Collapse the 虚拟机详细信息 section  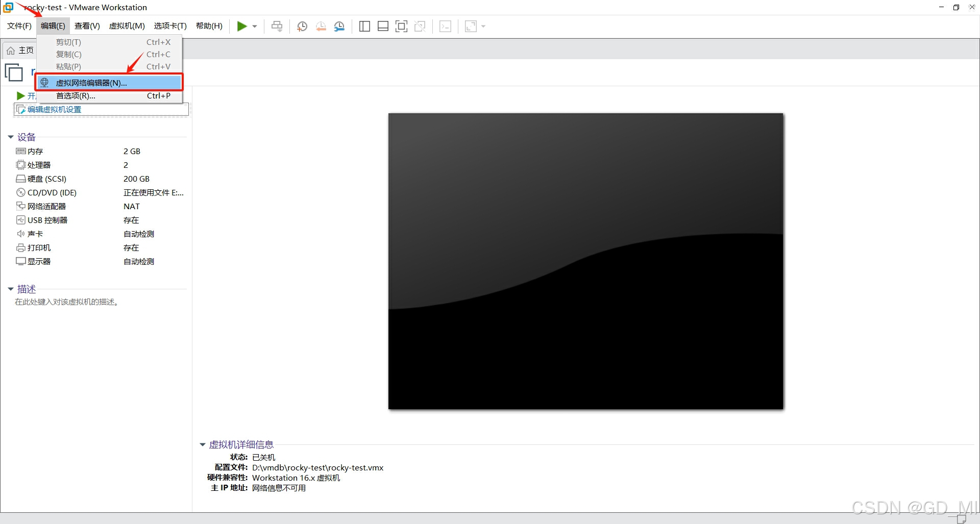tap(203, 445)
